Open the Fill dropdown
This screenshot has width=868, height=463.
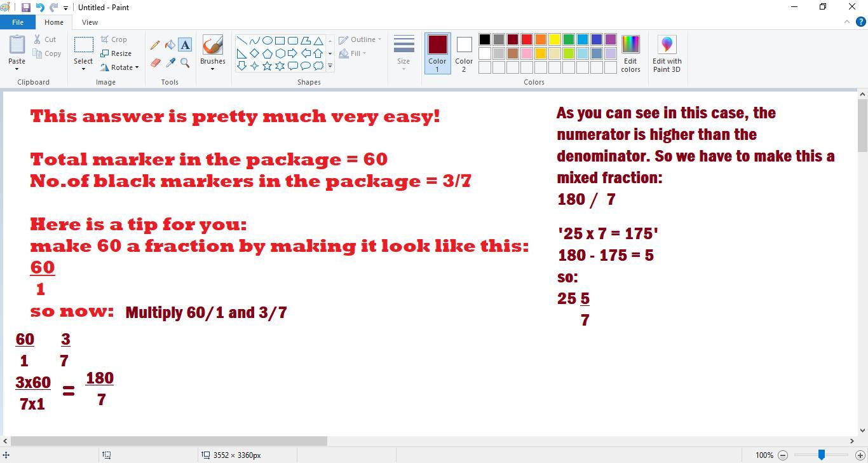point(352,53)
